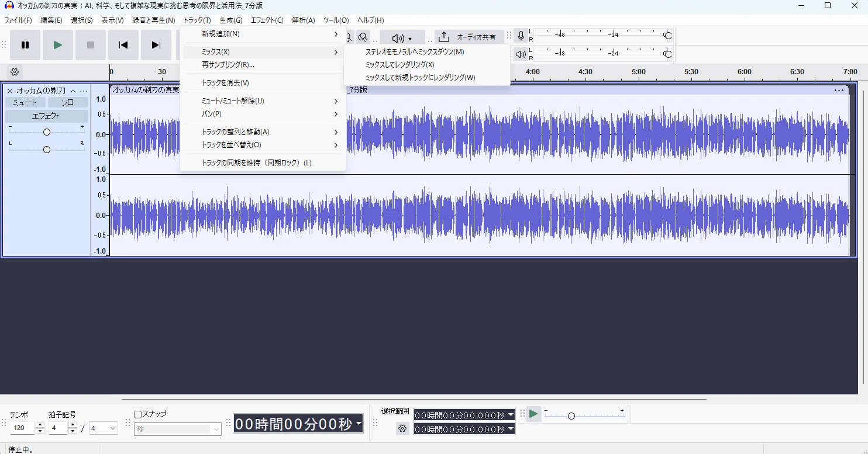Open time signature denominator dropdown
This screenshot has height=454, width=868.
[x=104, y=428]
